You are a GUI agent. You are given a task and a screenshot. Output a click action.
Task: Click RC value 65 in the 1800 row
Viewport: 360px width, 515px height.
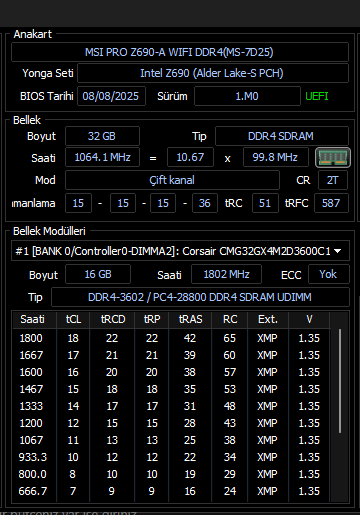230,338
